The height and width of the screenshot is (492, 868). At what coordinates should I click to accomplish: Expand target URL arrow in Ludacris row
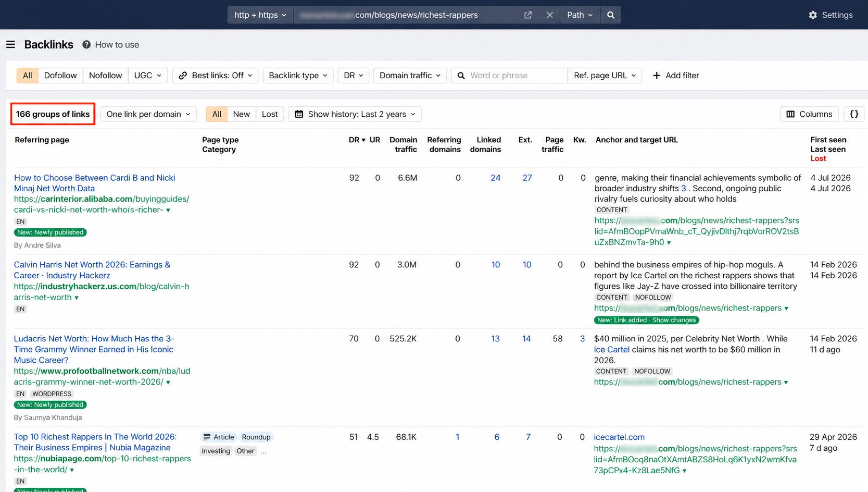coord(786,383)
